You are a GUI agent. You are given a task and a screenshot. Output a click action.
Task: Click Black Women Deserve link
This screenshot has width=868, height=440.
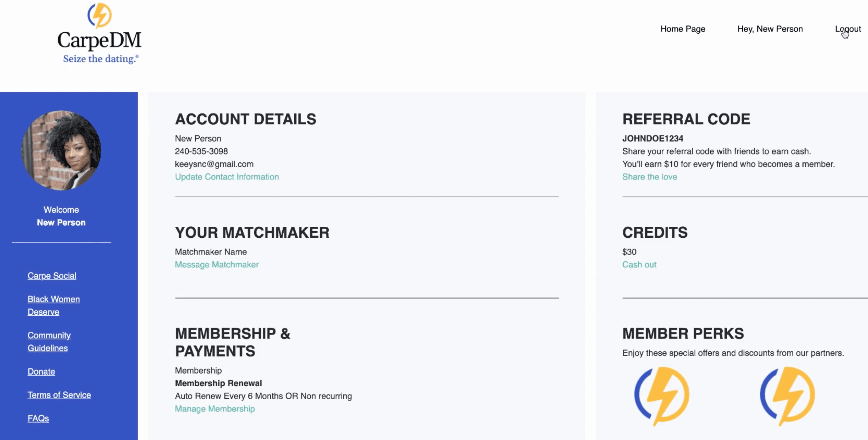click(x=53, y=305)
